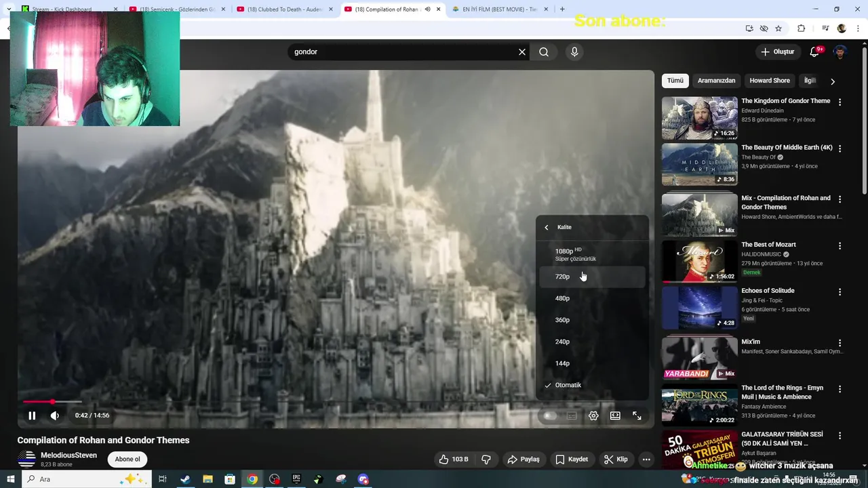The image size is (868, 488).
Task: Open Chrome media control icon
Action: [x=825, y=28]
